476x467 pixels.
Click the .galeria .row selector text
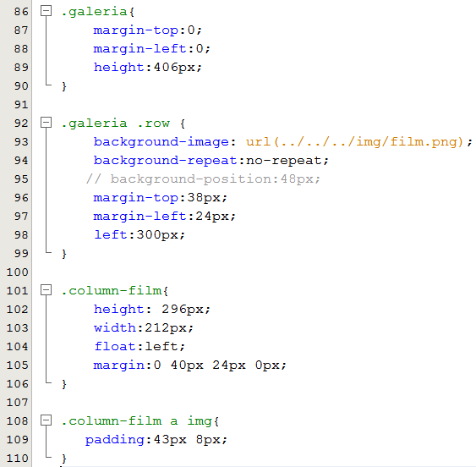coord(116,123)
